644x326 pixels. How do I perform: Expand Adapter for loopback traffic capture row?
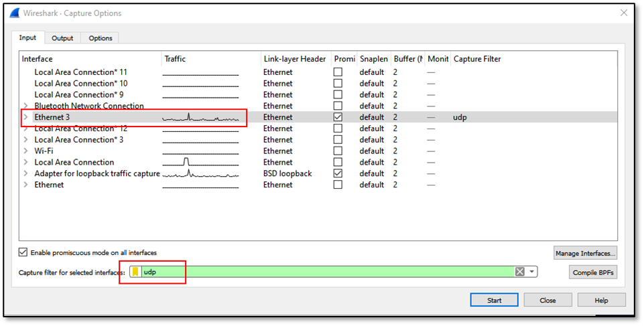[25, 173]
